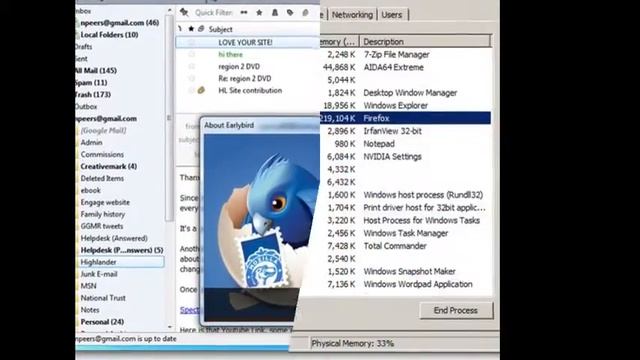Open the Family history folder

pyautogui.click(x=102, y=214)
